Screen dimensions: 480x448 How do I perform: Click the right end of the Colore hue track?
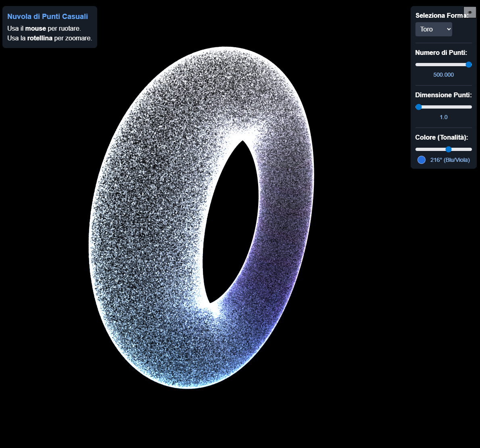pyautogui.click(x=470, y=149)
